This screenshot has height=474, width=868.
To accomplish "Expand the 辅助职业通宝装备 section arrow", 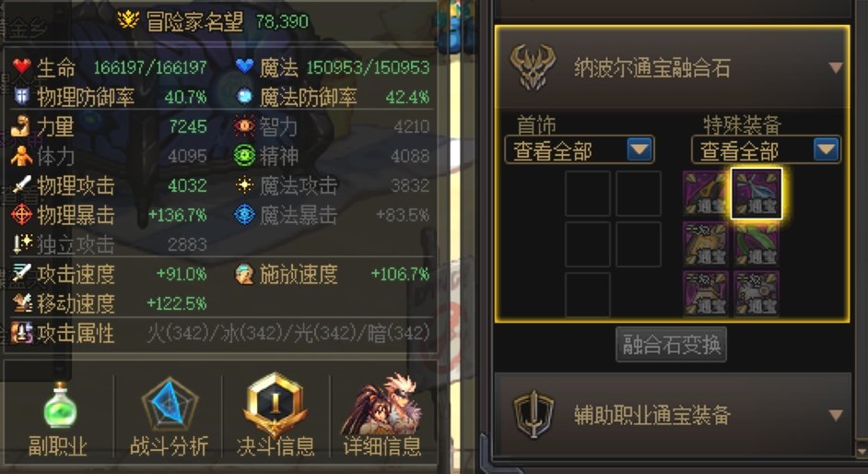I will [835, 415].
